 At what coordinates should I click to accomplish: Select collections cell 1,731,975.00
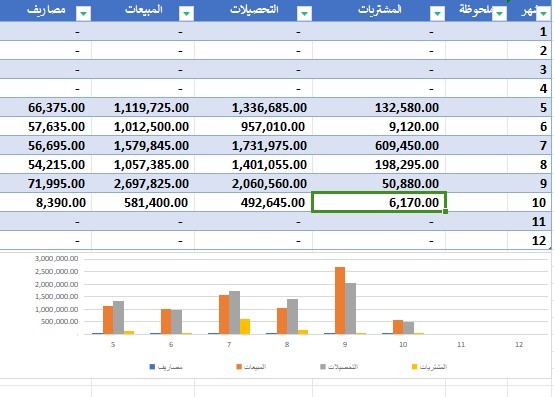tap(253, 146)
